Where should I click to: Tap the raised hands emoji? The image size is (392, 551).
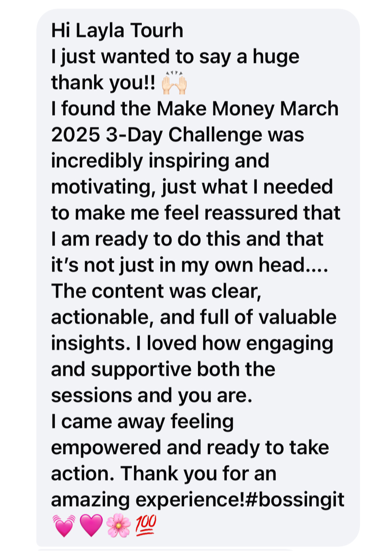[174, 83]
